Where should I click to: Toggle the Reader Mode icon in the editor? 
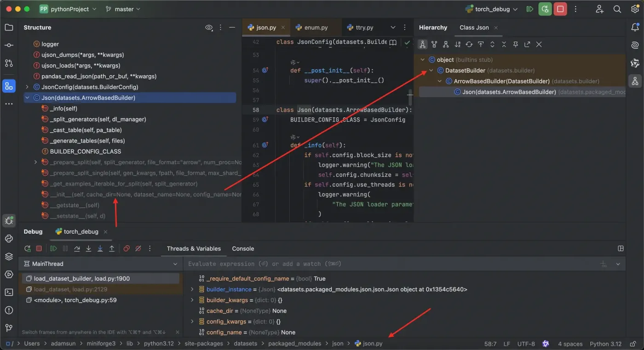tap(393, 42)
